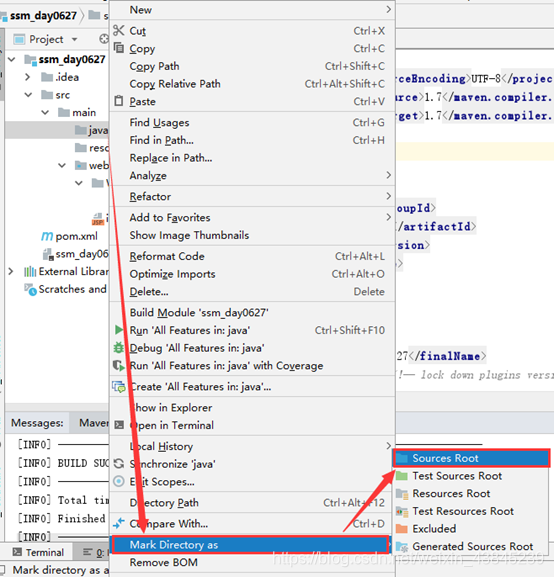Choose Mark Directory as entry

click(x=252, y=544)
